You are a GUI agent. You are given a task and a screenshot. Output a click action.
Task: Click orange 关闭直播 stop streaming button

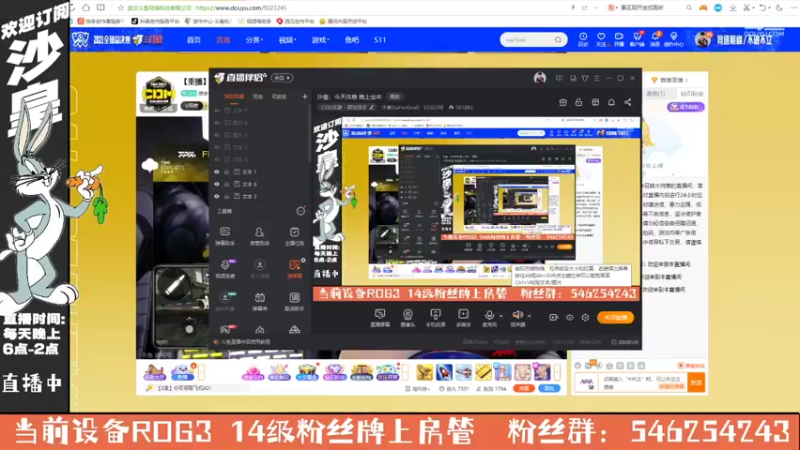615,317
